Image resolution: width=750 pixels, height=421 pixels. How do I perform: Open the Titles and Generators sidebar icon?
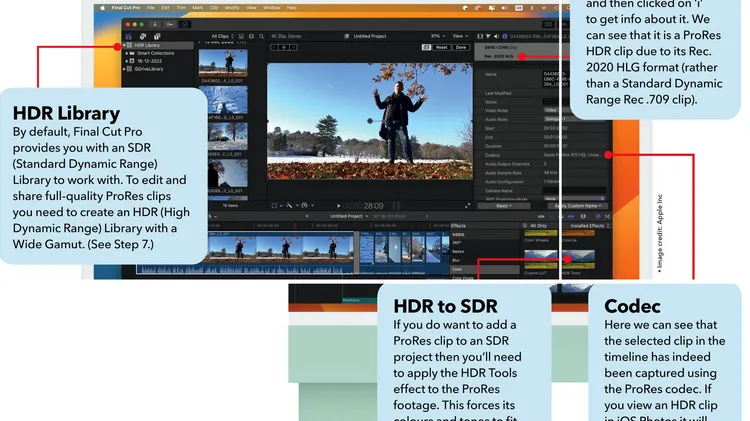click(157, 36)
